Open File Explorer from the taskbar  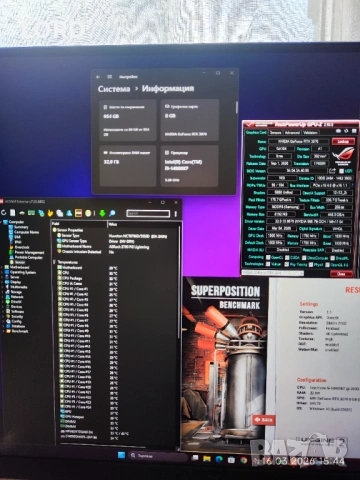207,459
